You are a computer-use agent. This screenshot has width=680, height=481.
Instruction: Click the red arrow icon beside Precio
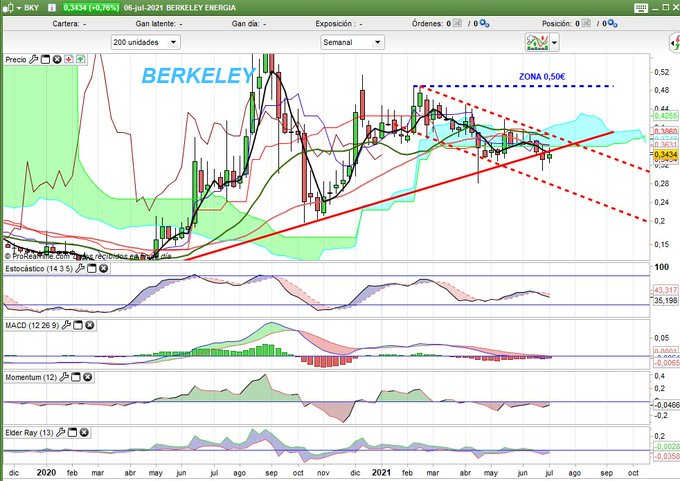tap(69, 59)
